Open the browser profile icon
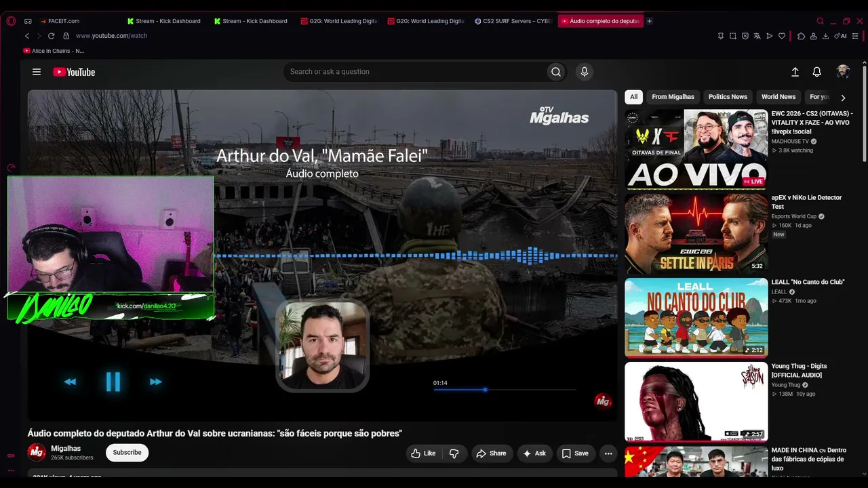The image size is (868, 488). click(x=813, y=36)
